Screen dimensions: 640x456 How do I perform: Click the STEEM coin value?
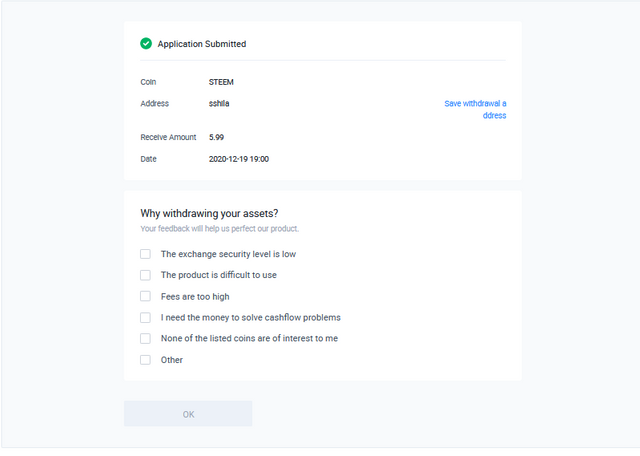[x=221, y=82]
